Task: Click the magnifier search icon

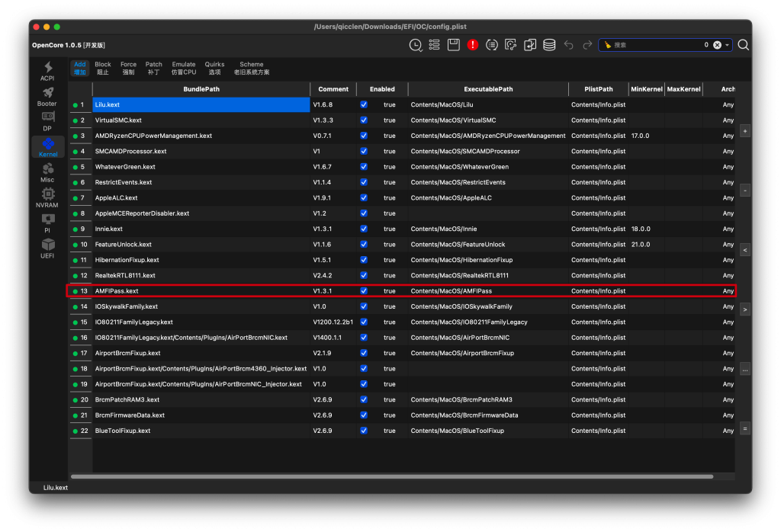Action: click(743, 45)
